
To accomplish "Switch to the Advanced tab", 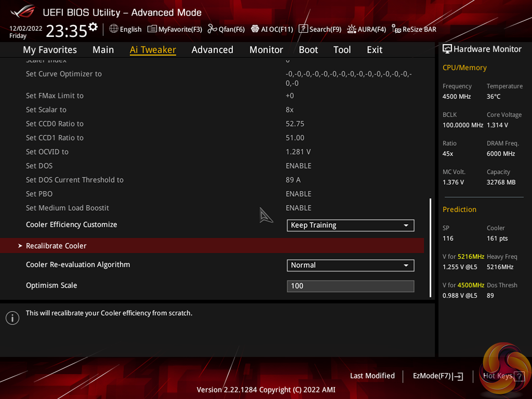I will click(212, 50).
